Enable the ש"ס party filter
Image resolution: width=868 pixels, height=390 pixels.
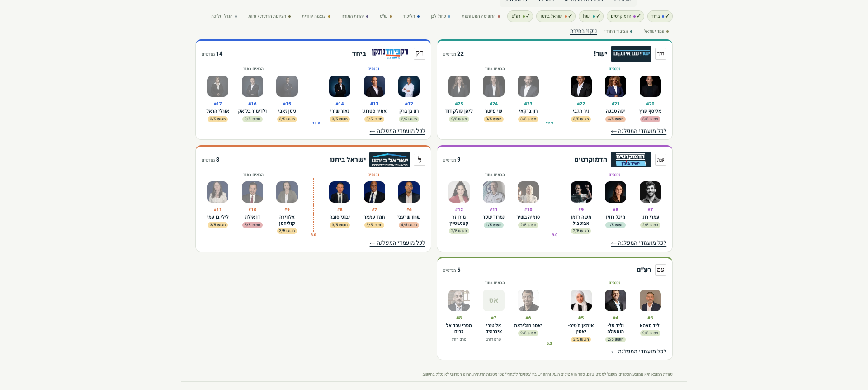pos(385,16)
